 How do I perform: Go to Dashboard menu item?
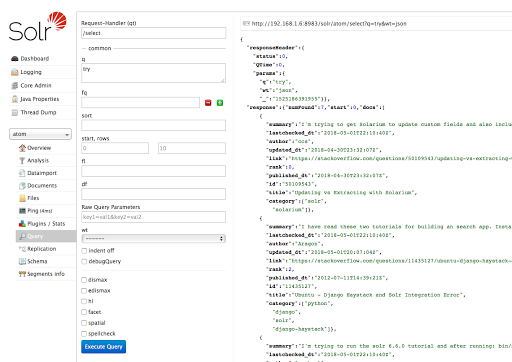tap(35, 59)
